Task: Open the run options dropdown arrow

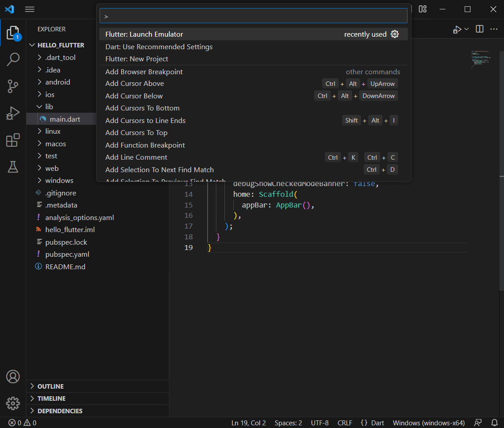Action: pyautogui.click(x=466, y=29)
